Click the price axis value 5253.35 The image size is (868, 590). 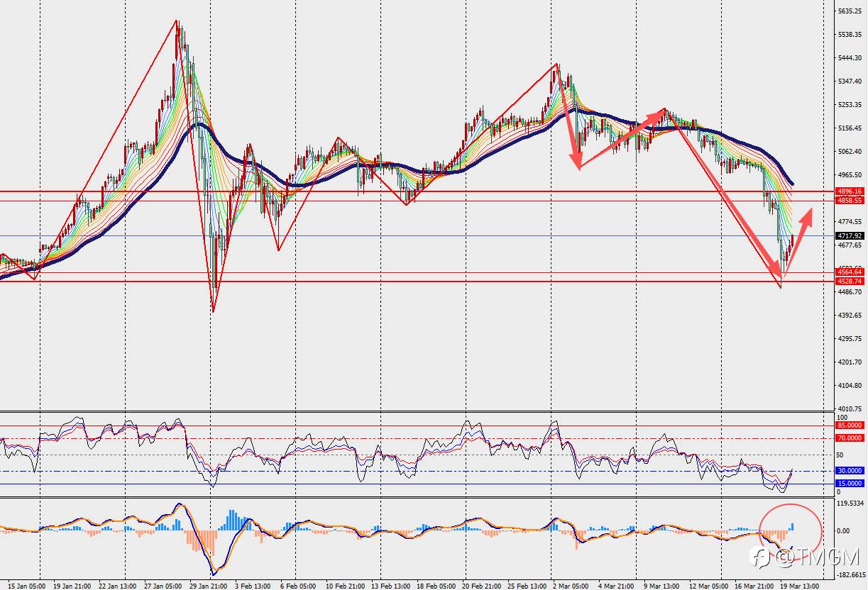[850, 105]
